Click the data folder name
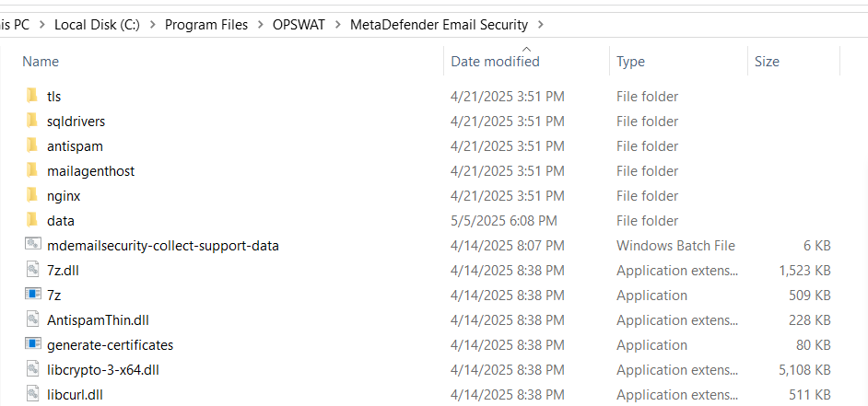 61,221
